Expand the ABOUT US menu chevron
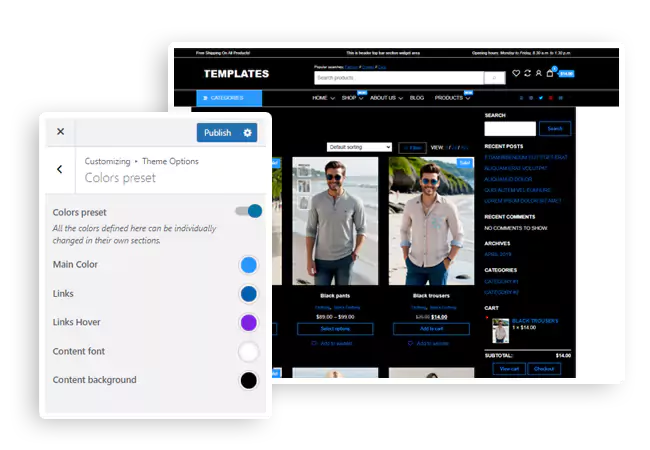This screenshot has width=650, height=450. pos(400,99)
